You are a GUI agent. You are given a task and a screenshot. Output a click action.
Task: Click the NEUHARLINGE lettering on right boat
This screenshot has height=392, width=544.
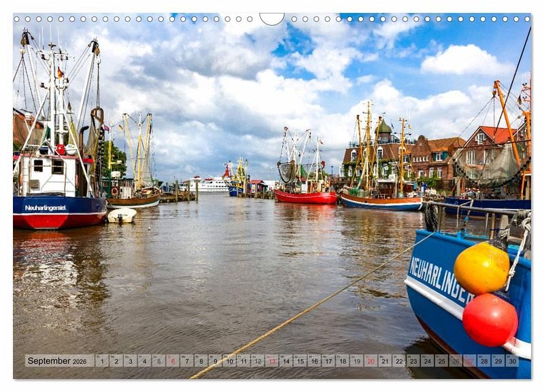coord(439,280)
